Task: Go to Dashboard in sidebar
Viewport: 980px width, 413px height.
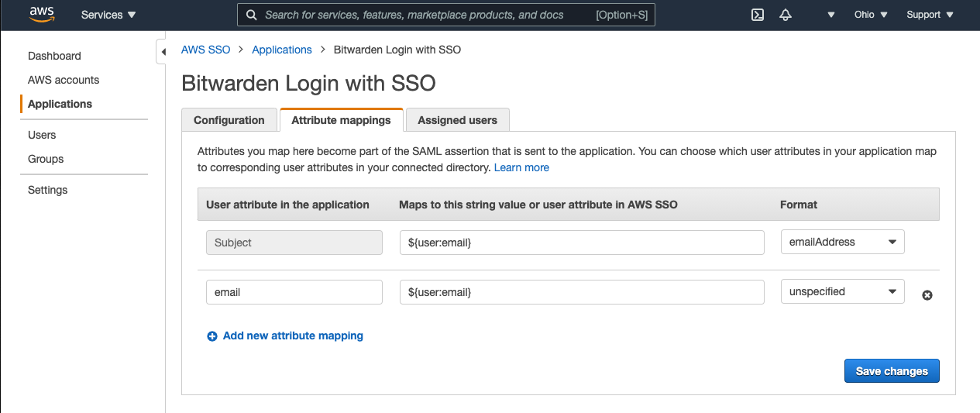Action: click(54, 56)
